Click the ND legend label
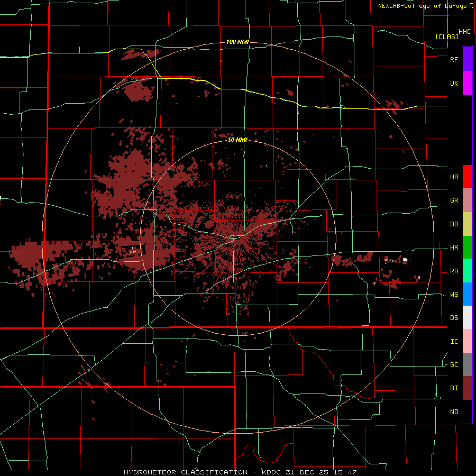This screenshot has height=476, width=476. tap(454, 412)
